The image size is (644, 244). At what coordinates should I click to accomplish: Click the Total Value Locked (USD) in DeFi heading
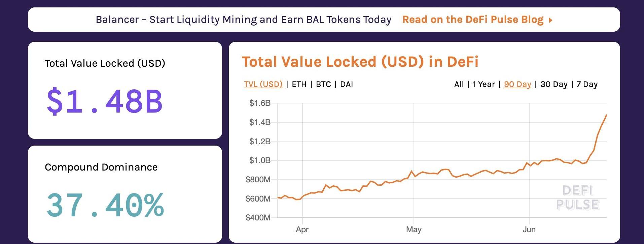(360, 62)
